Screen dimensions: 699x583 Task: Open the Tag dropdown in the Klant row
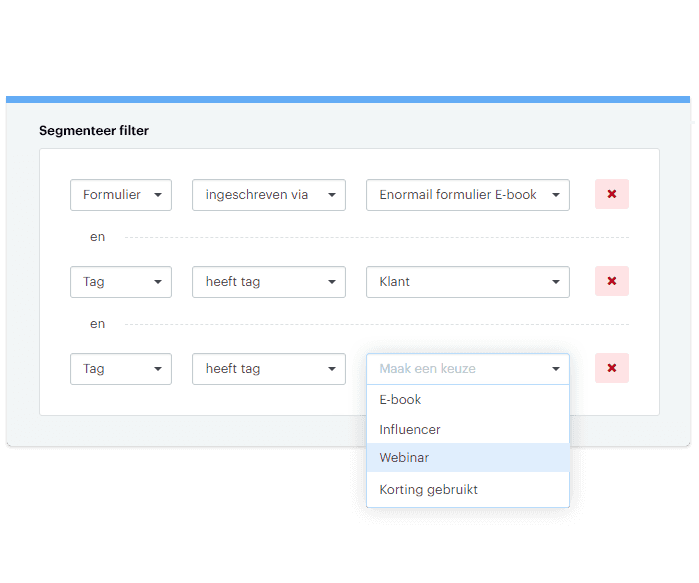[x=121, y=282]
